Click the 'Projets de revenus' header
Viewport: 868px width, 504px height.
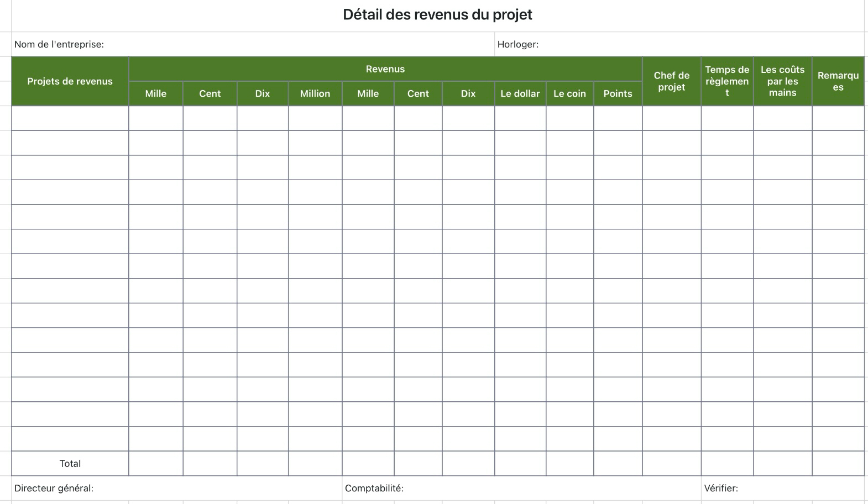click(x=70, y=81)
